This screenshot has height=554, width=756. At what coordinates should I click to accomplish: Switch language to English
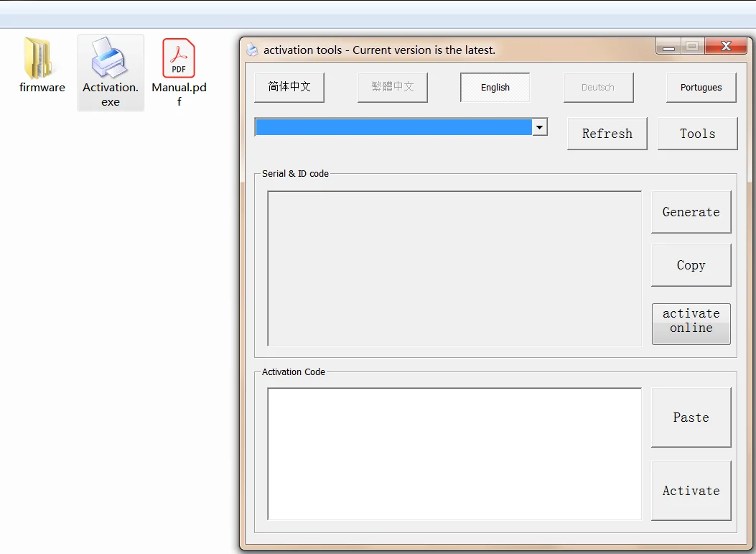[x=495, y=88]
